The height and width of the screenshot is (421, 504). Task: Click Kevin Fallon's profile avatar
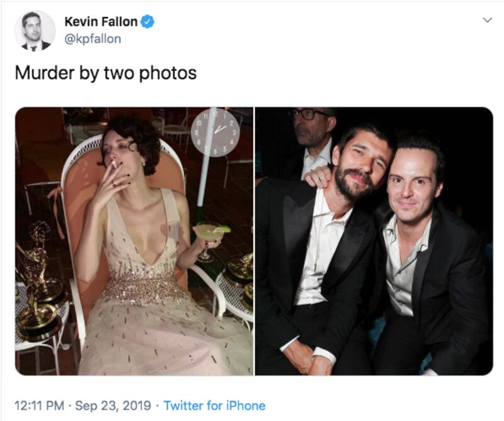click(x=35, y=30)
